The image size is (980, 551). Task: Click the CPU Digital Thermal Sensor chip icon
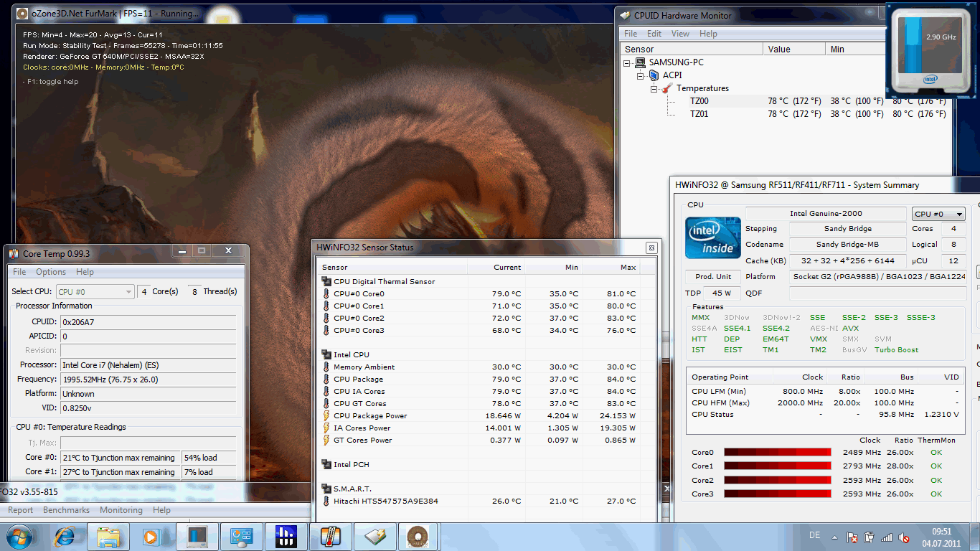326,282
